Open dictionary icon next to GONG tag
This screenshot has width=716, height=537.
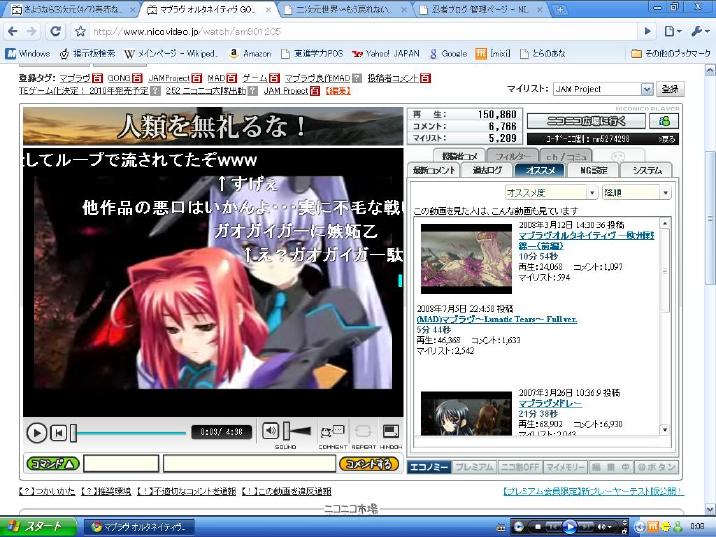(x=137, y=79)
